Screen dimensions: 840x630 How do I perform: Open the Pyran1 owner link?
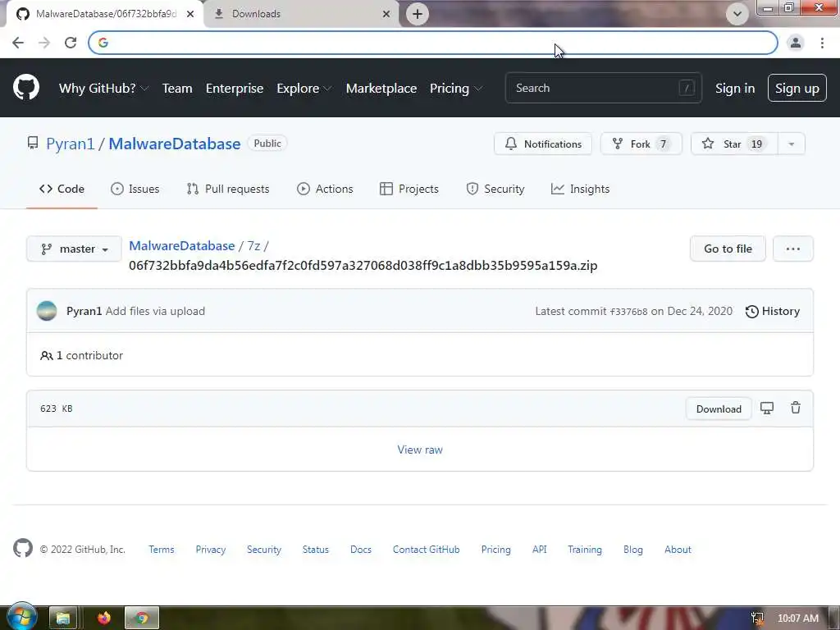(x=71, y=144)
